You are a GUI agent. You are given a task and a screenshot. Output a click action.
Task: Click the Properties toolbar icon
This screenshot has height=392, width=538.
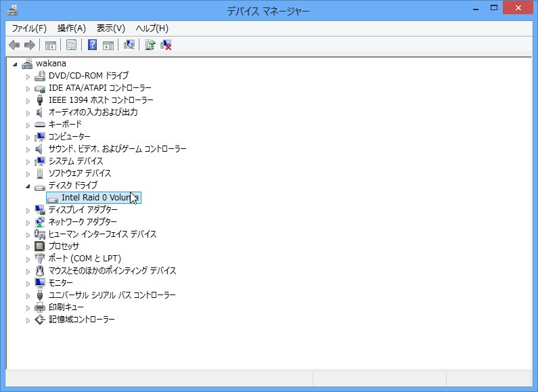(71, 45)
